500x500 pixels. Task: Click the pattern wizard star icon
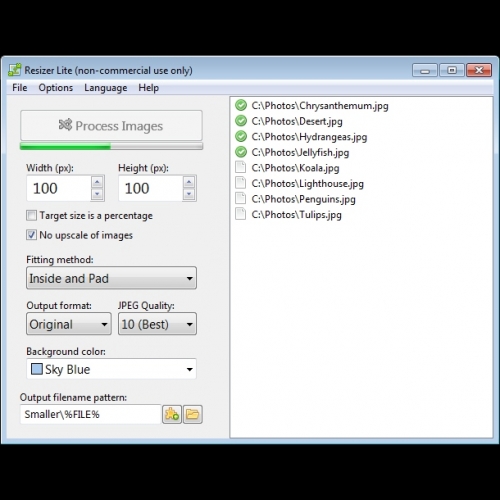pos(172,414)
